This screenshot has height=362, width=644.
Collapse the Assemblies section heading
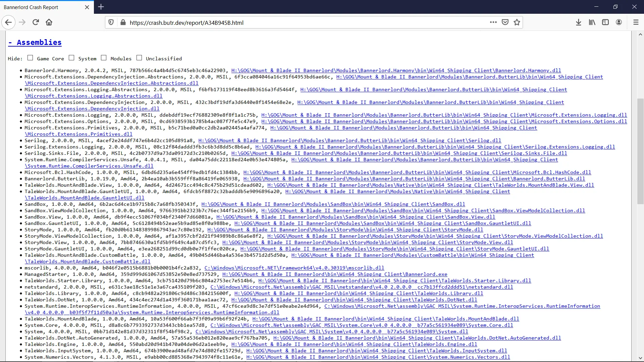point(35,43)
